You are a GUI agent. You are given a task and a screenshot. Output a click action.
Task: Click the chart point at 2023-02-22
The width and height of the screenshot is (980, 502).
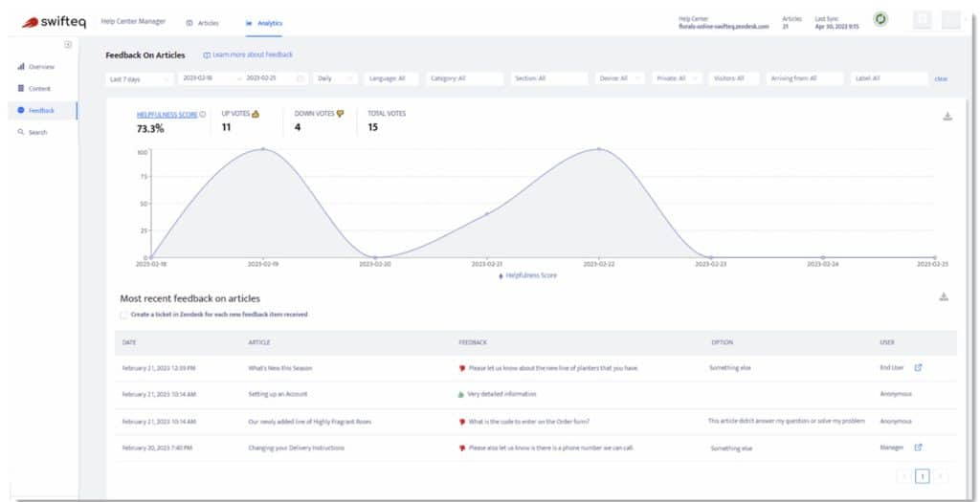(599, 149)
